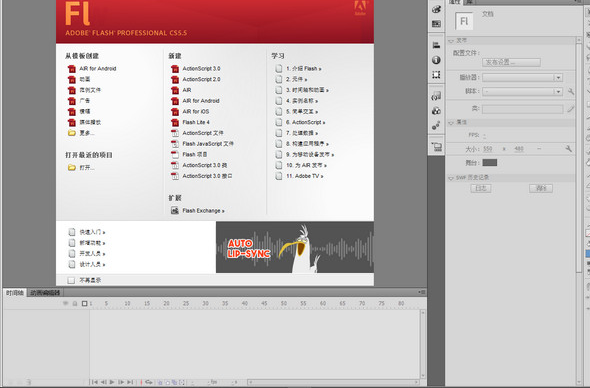Open the player target dropdown
This screenshot has height=388, width=590.
(523, 78)
